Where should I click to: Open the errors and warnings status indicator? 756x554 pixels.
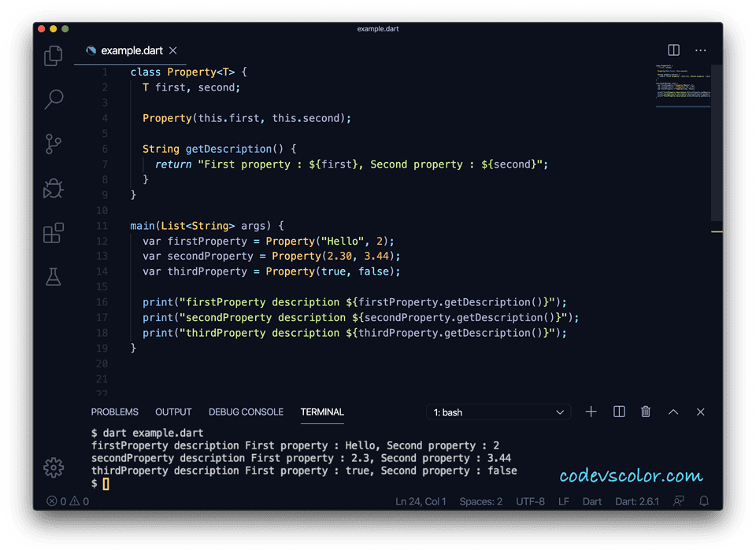(67, 500)
